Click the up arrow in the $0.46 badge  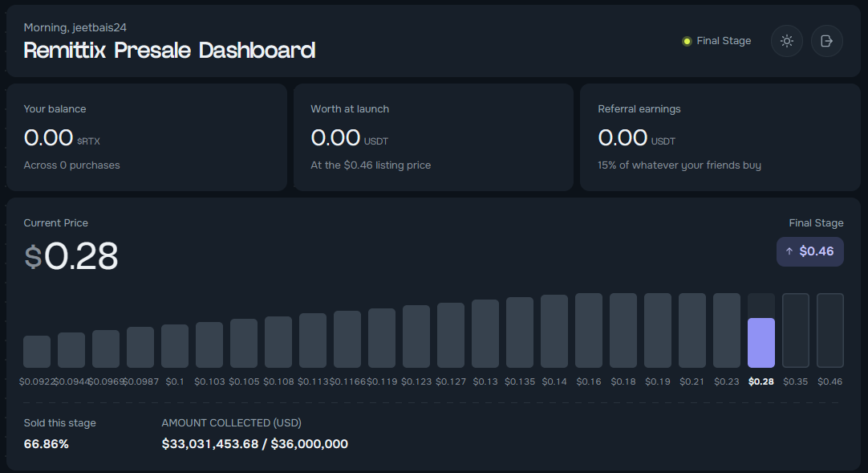tap(789, 251)
